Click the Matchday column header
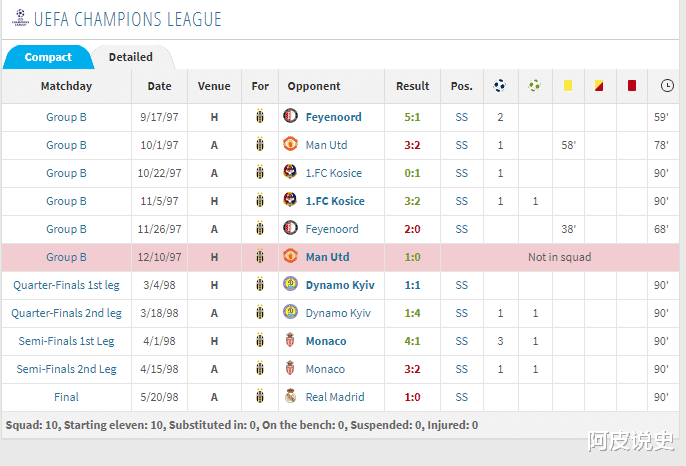 point(66,86)
